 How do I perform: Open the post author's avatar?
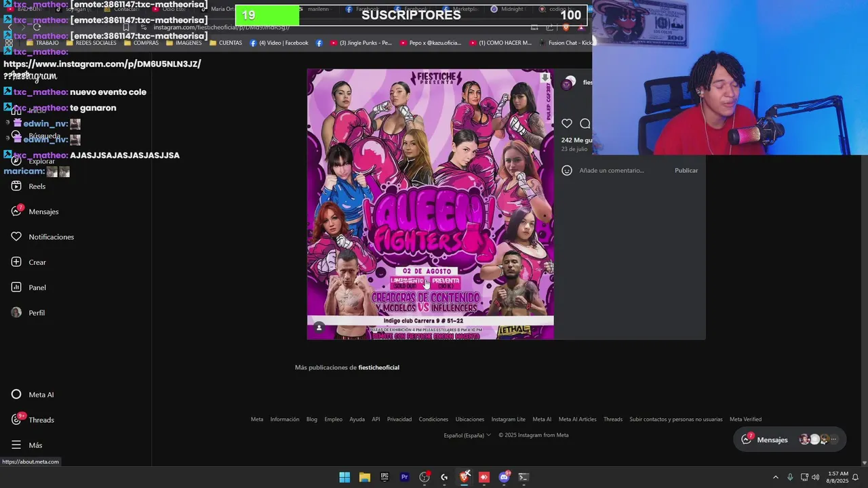point(569,83)
